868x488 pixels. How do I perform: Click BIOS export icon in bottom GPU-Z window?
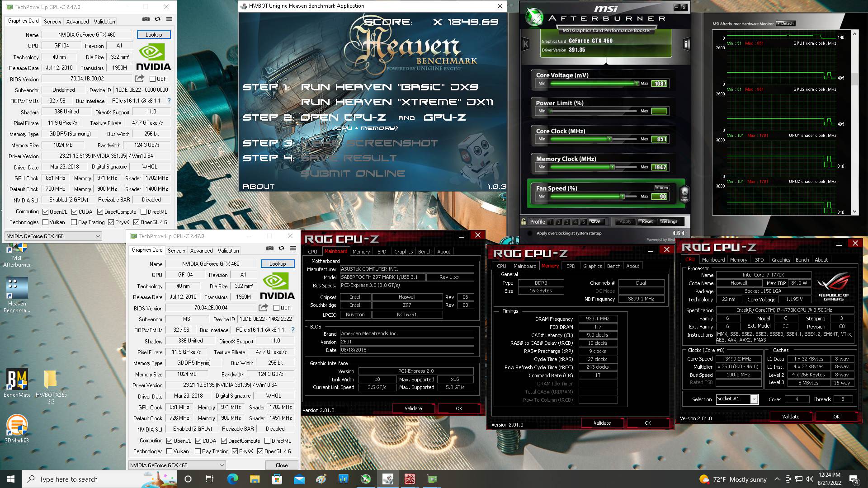(x=263, y=308)
